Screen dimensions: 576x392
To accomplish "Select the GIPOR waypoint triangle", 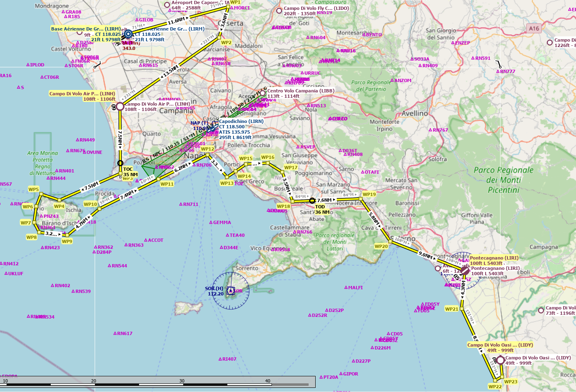I will [341, 374].
